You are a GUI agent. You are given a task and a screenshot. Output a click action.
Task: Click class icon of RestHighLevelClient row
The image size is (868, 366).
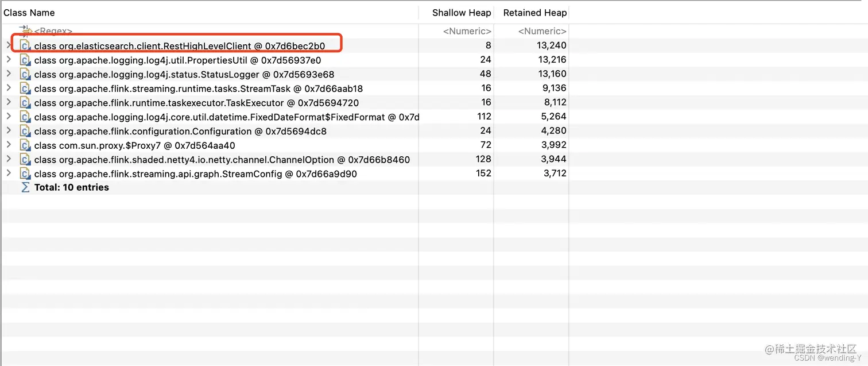[25, 45]
